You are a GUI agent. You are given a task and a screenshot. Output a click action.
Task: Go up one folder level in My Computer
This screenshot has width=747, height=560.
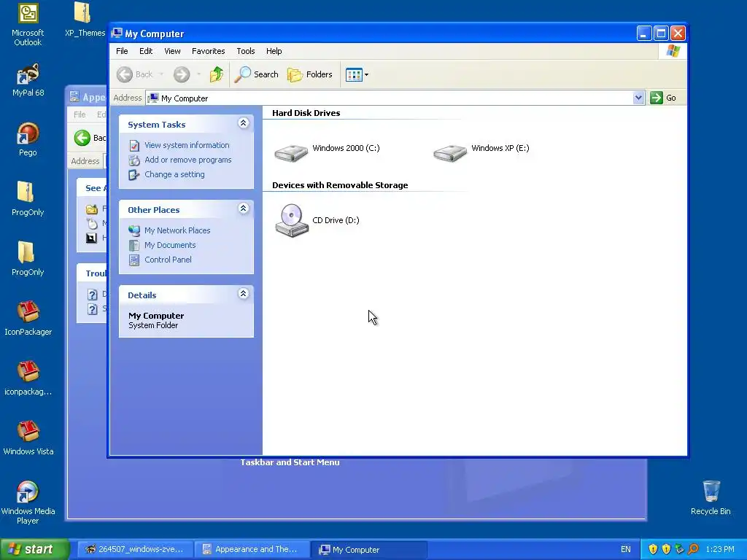[x=216, y=74]
